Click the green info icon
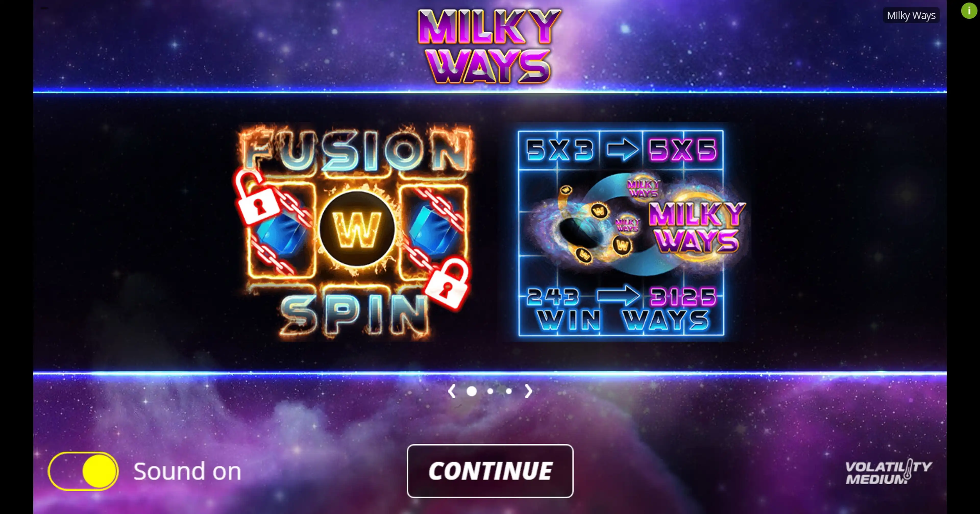The image size is (980, 514). 969,11
